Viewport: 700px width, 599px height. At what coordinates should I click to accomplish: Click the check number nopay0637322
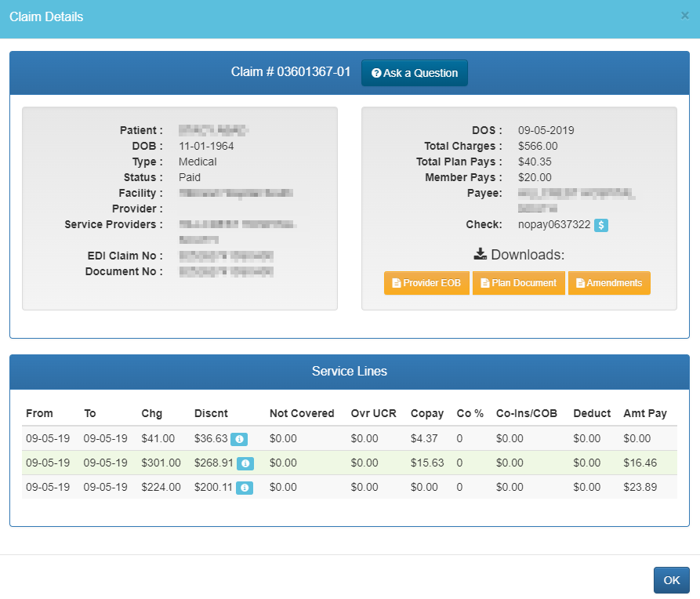pos(554,225)
